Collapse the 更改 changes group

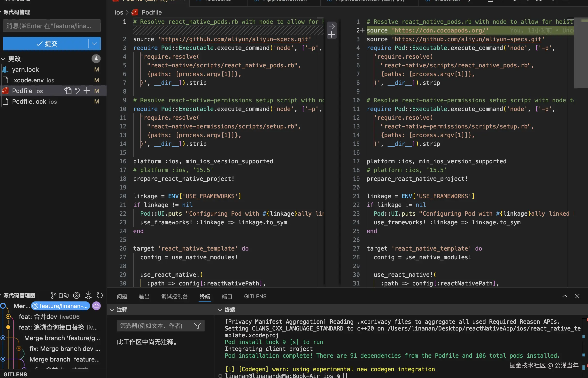(x=3, y=59)
